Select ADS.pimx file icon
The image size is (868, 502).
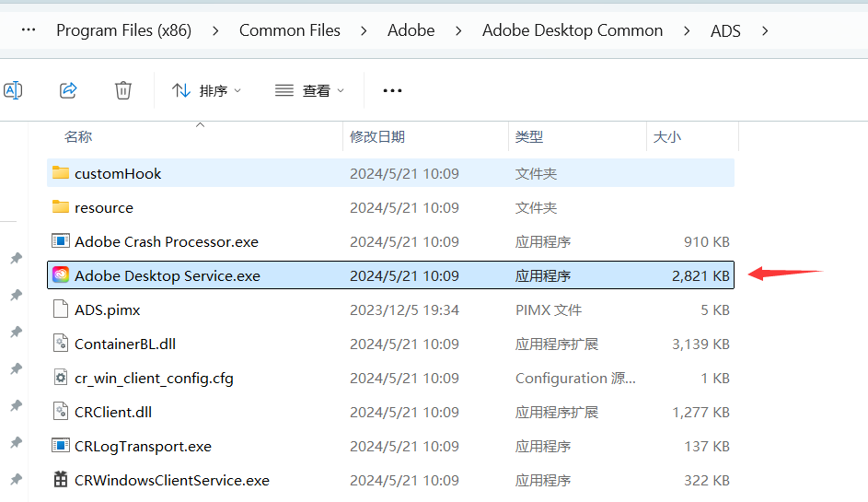tap(61, 309)
